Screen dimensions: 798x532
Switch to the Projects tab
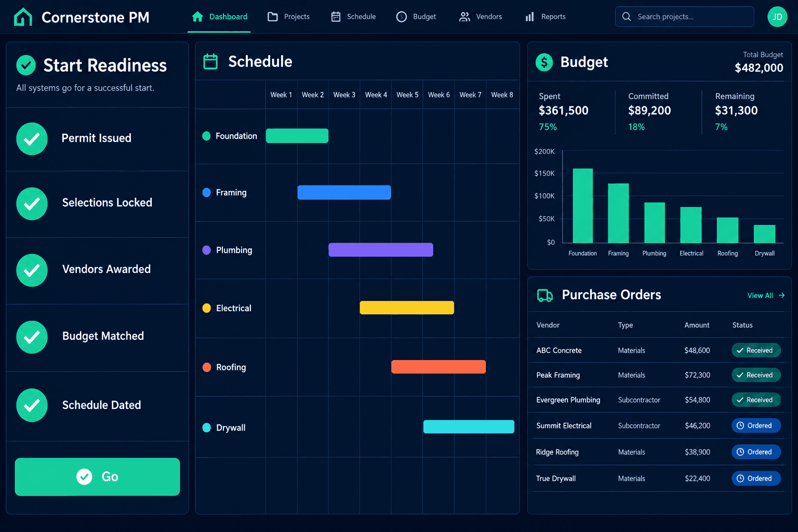pyautogui.click(x=289, y=17)
